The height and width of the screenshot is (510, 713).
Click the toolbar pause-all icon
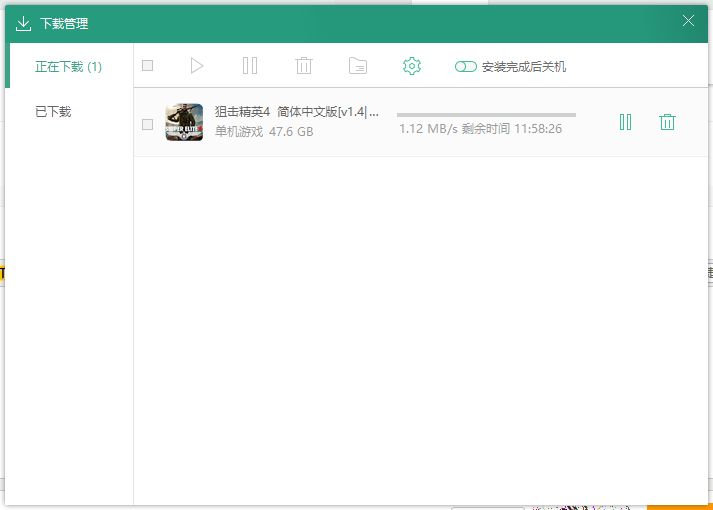250,66
